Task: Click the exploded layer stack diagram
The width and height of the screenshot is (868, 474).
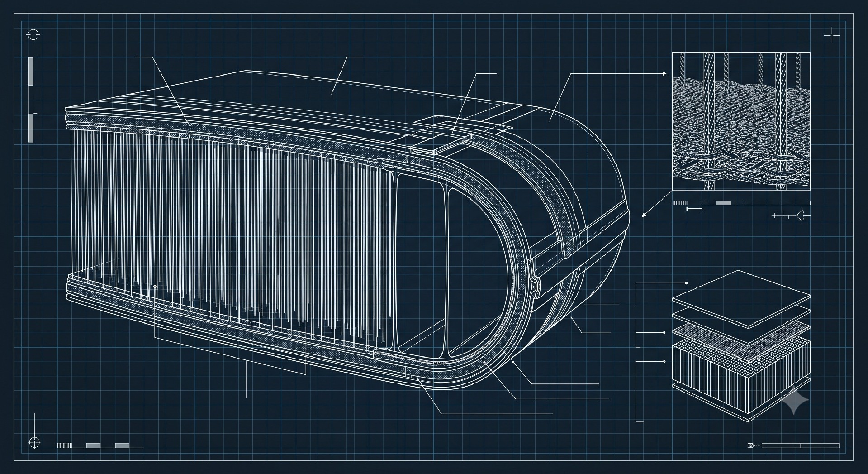Action: [x=741, y=346]
